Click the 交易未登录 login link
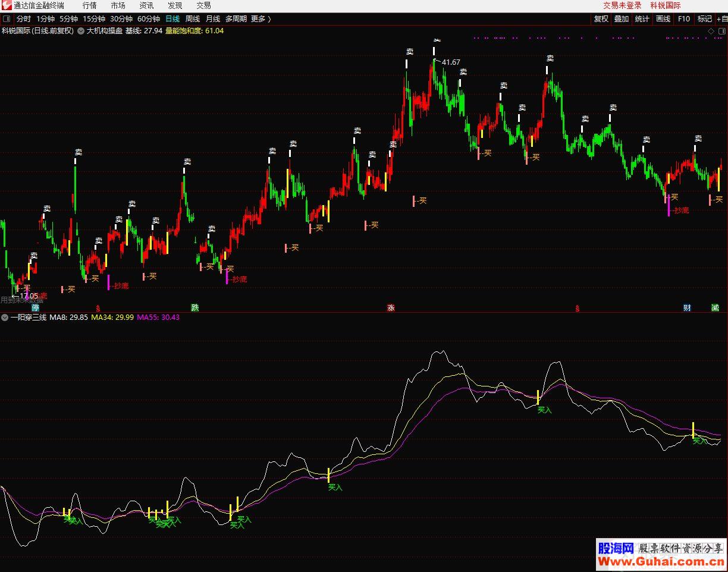The image size is (728, 572). coord(622,5)
